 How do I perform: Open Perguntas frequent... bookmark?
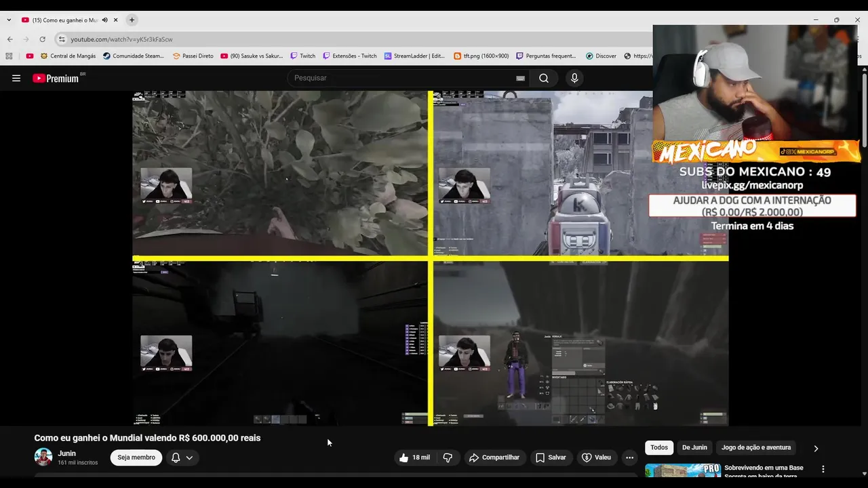click(546, 56)
